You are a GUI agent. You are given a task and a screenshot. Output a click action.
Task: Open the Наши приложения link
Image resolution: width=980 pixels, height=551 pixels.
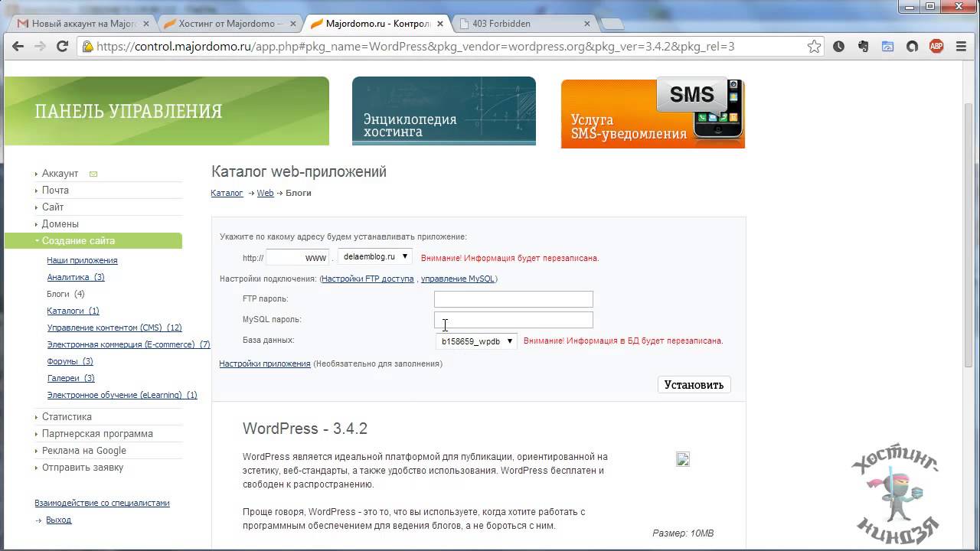tap(82, 261)
